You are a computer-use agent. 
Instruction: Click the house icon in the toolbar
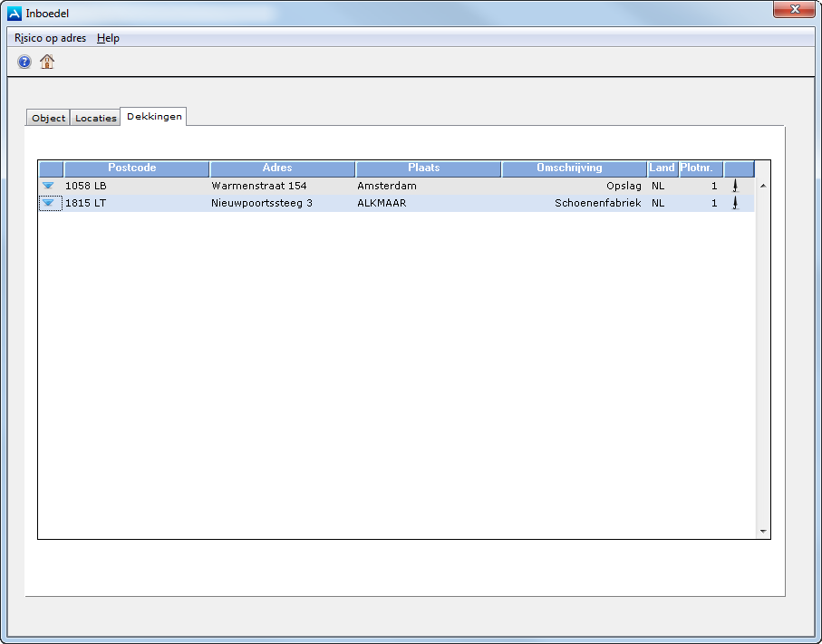click(47, 62)
